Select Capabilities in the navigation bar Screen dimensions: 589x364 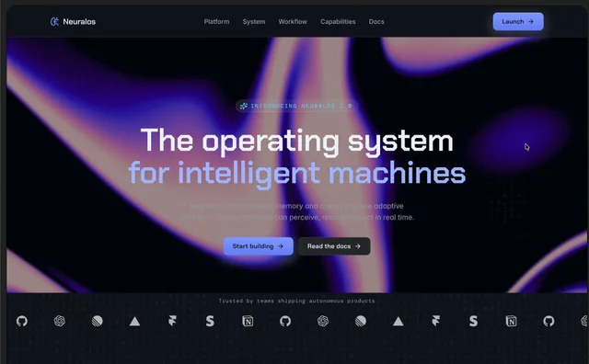(338, 22)
